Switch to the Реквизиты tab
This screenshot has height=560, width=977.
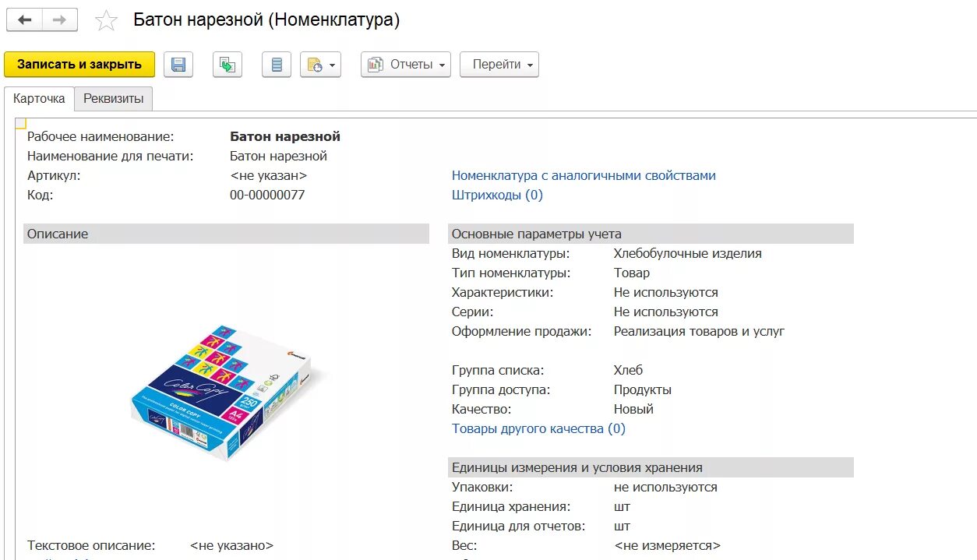(114, 99)
